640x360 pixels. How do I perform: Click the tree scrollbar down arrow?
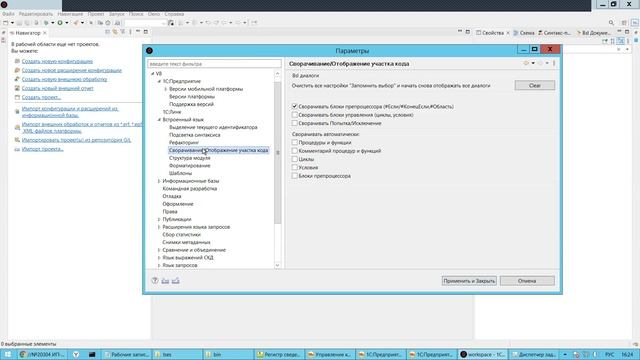click(x=278, y=265)
